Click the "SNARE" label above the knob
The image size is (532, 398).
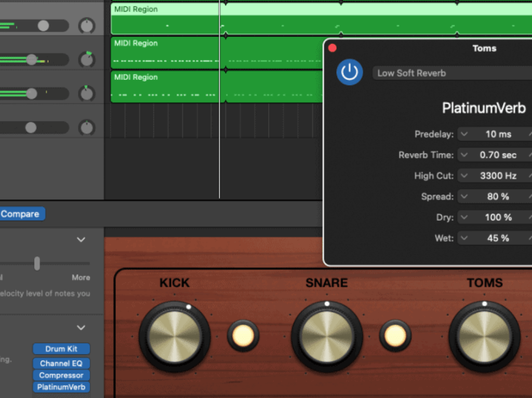tap(327, 283)
